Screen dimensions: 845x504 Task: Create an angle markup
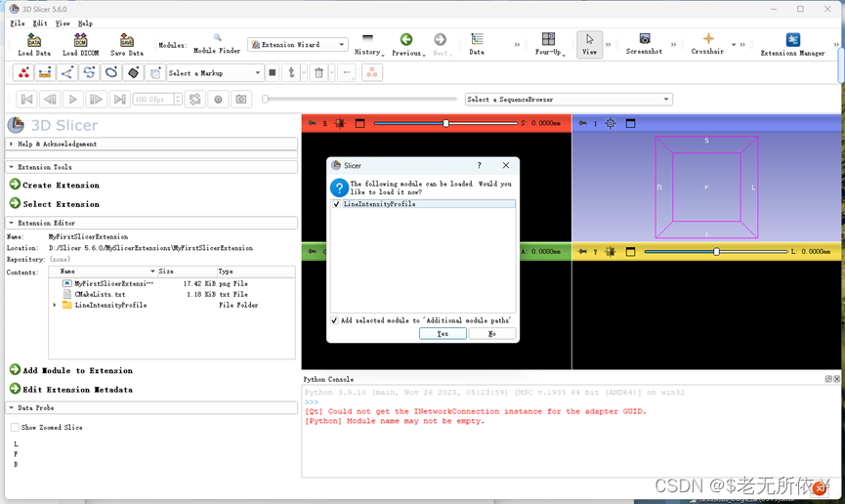66,73
